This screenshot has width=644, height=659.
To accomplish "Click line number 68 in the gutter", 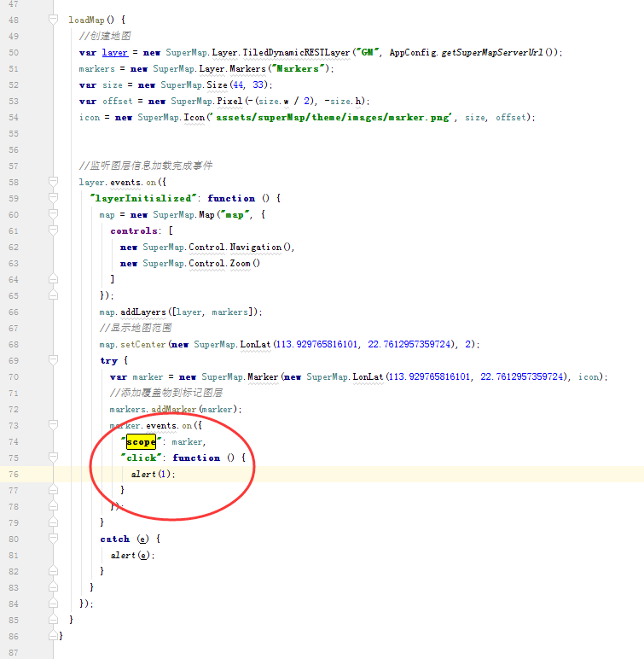I will coord(14,345).
